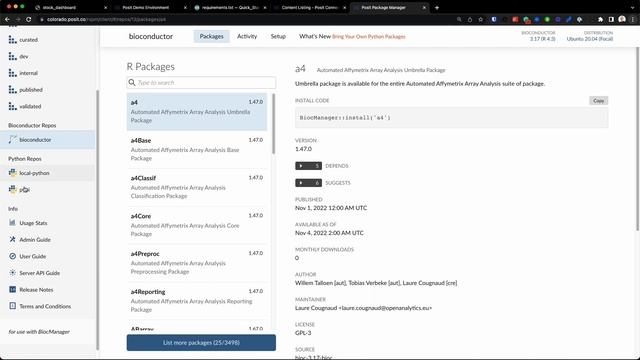Viewport: 640px width, 360px height.
Task: Switch to the Packages tab
Action: pos(211,36)
